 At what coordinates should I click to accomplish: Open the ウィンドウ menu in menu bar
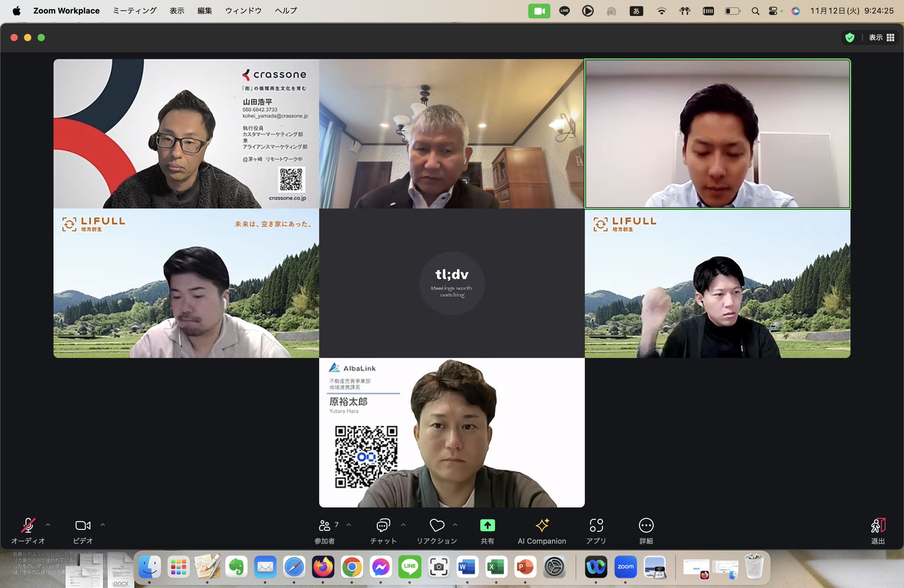coord(244,11)
